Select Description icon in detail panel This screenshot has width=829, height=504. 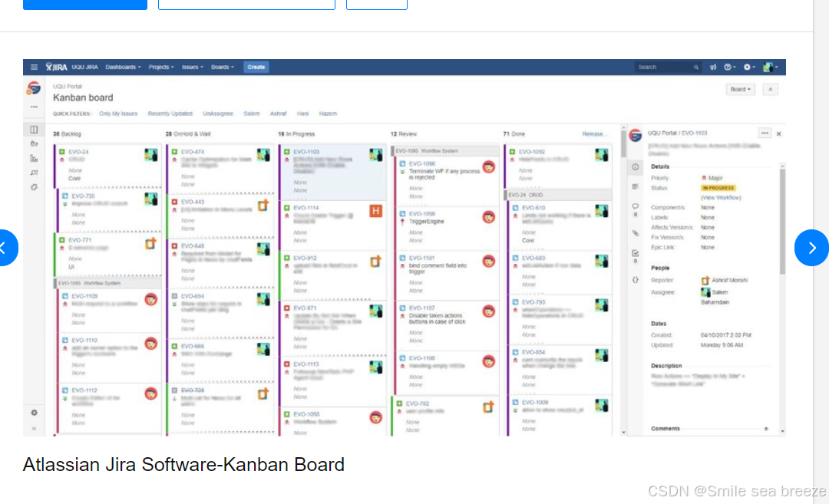635,186
